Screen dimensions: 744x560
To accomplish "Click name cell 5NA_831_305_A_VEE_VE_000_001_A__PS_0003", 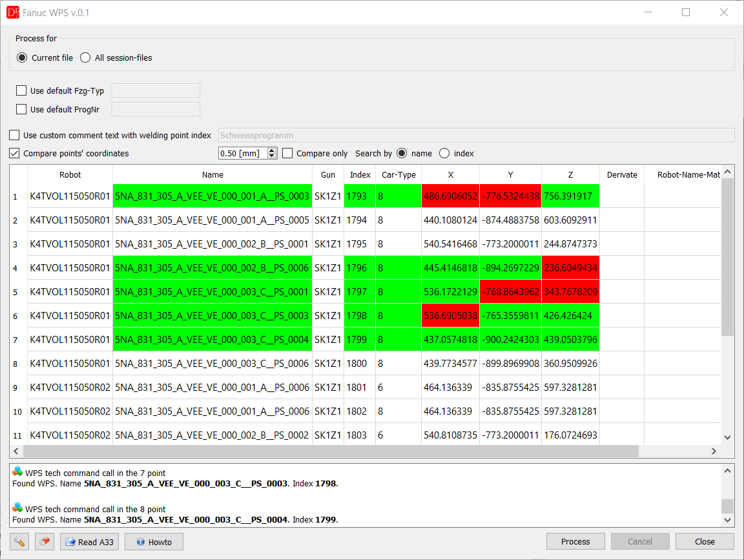I will [x=212, y=196].
